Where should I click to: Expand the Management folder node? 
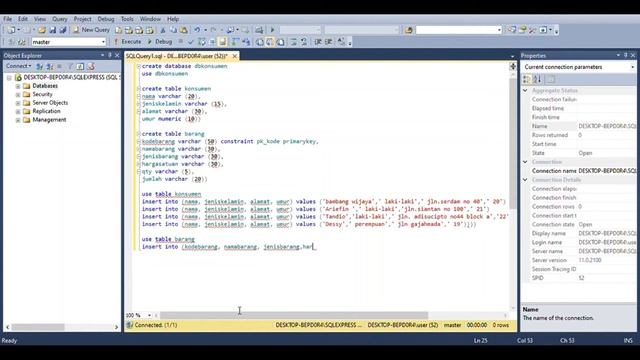coord(18,120)
